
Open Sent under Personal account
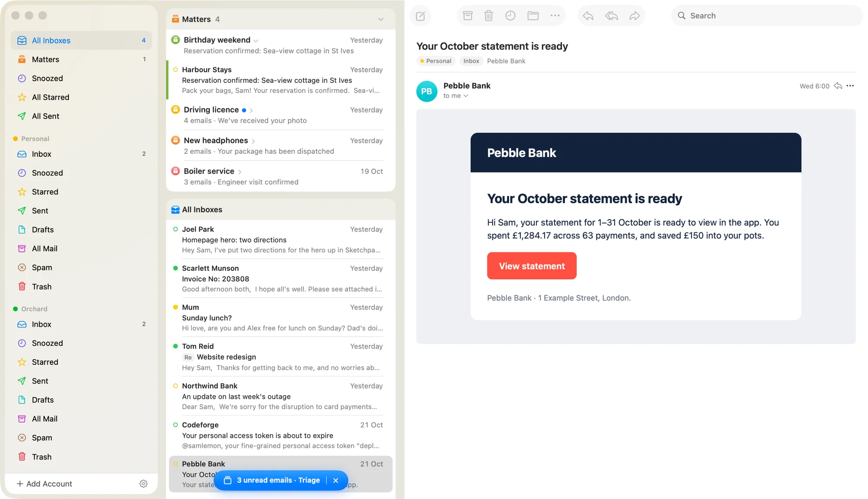pos(81,211)
